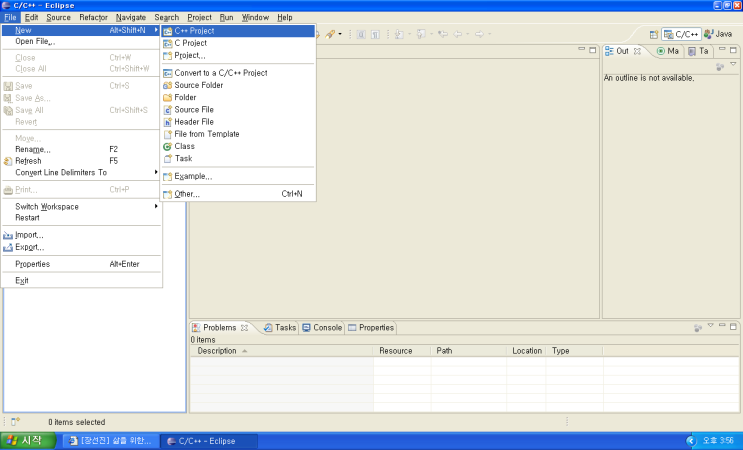
Task: Choose Export... from File menu
Action: click(x=82, y=247)
